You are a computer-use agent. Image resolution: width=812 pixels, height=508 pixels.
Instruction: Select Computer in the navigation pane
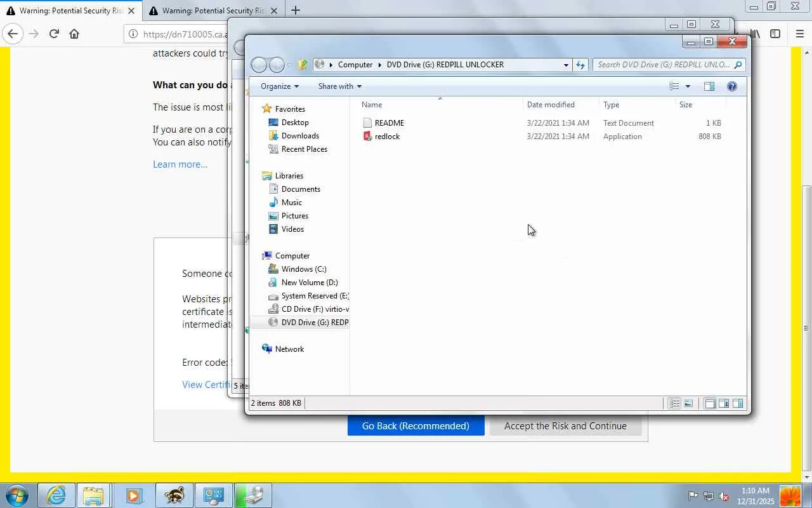tap(292, 256)
